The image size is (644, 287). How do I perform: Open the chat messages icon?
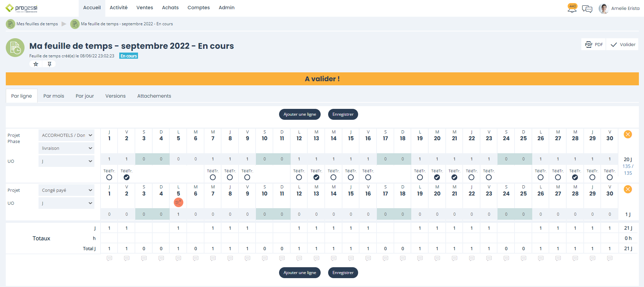(x=587, y=9)
